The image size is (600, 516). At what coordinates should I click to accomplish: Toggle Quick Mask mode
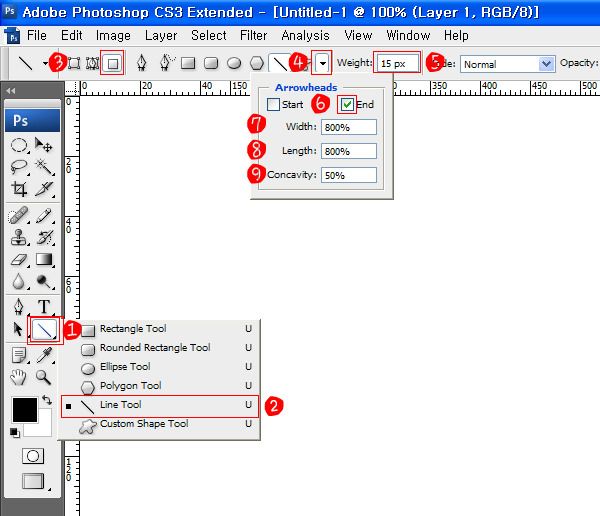click(33, 456)
